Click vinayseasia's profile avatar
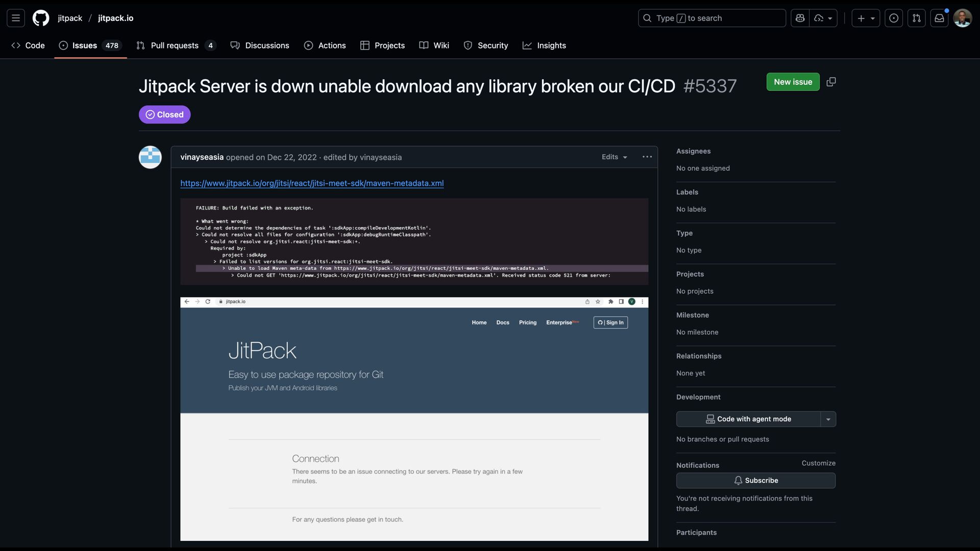The width and height of the screenshot is (980, 551). tap(150, 157)
